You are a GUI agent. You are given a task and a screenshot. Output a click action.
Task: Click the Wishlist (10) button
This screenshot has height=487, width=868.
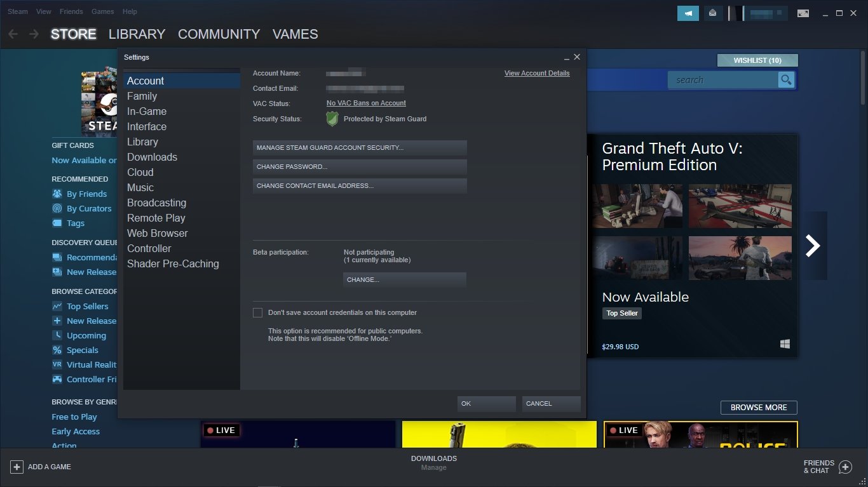coord(757,60)
